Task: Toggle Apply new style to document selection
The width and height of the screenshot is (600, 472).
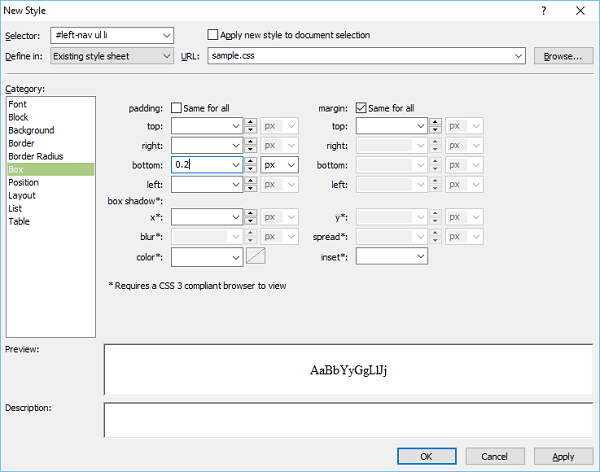Action: [213, 35]
